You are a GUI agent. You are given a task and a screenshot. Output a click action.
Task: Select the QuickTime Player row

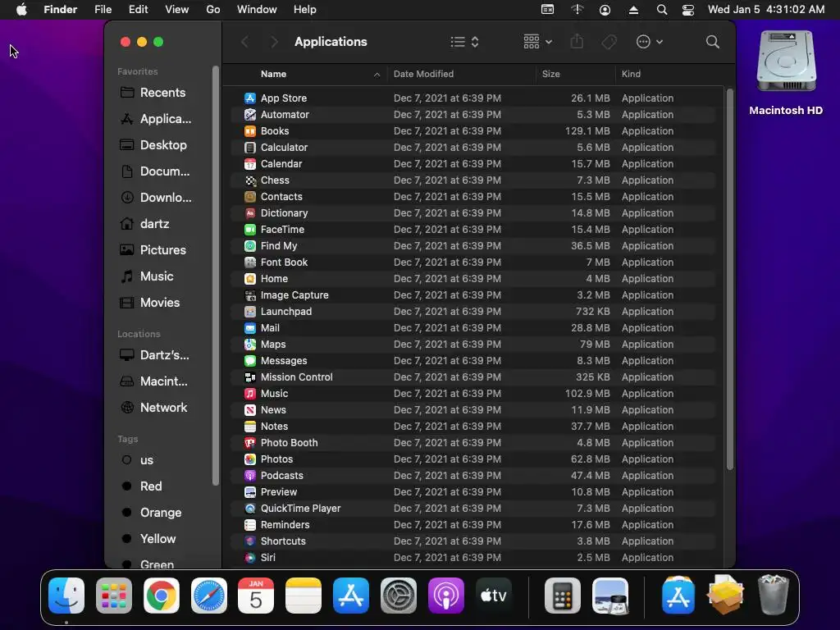[x=473, y=509]
